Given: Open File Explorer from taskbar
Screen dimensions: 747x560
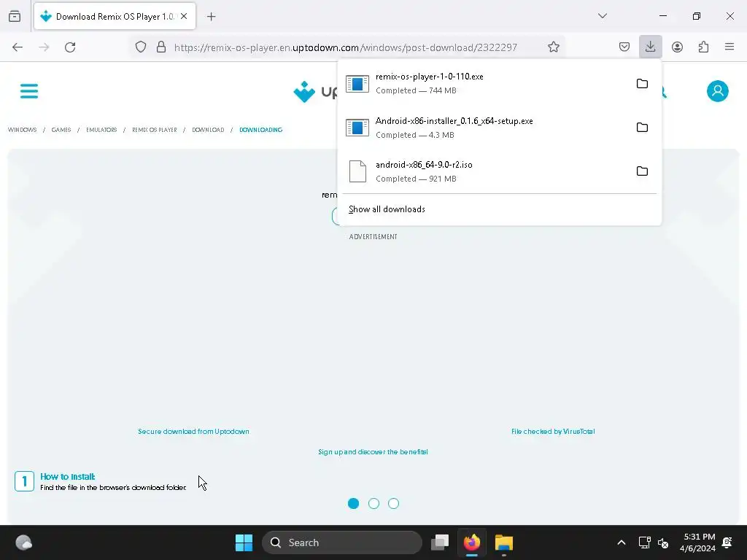Looking at the screenshot, I should point(504,542).
